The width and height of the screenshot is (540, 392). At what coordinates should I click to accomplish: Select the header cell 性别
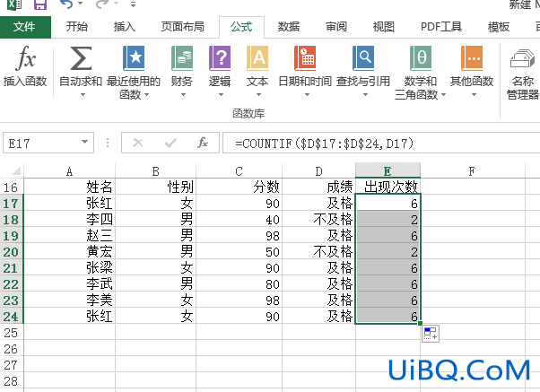point(156,187)
